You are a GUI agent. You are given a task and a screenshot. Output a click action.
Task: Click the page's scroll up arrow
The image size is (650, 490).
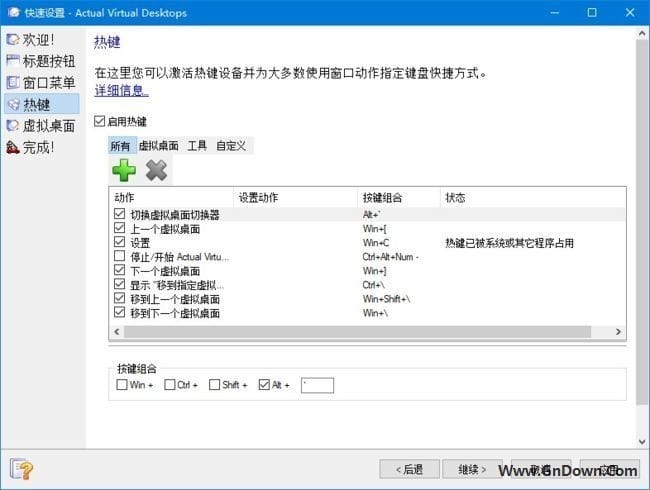coord(642,34)
